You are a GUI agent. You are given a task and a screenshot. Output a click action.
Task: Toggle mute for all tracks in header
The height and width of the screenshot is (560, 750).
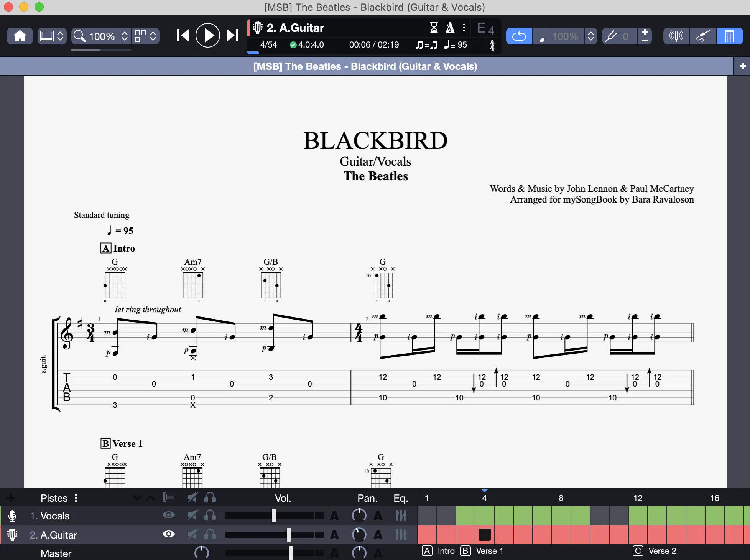[x=192, y=498]
